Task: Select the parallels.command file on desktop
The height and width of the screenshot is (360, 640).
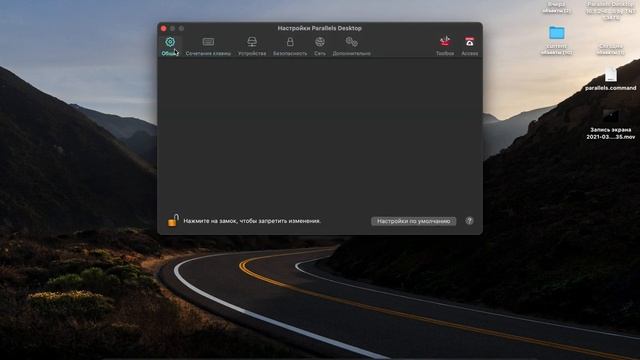Action: pyautogui.click(x=611, y=79)
